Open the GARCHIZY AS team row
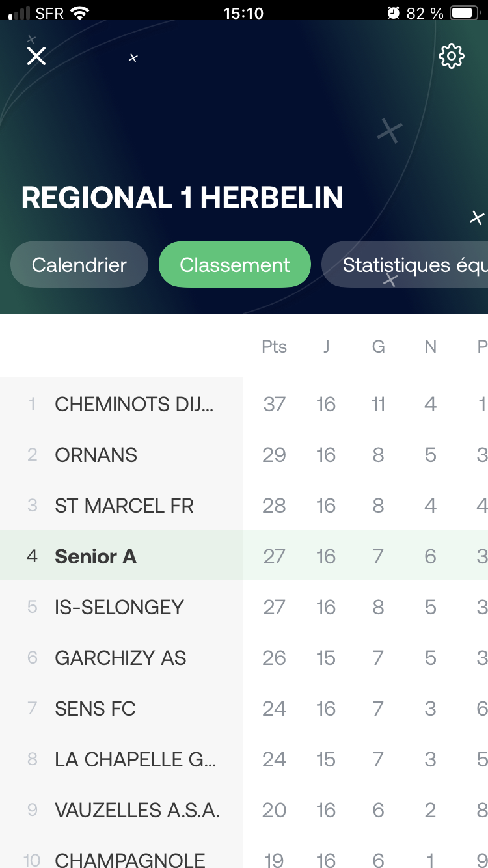This screenshot has width=488, height=868. 120,658
